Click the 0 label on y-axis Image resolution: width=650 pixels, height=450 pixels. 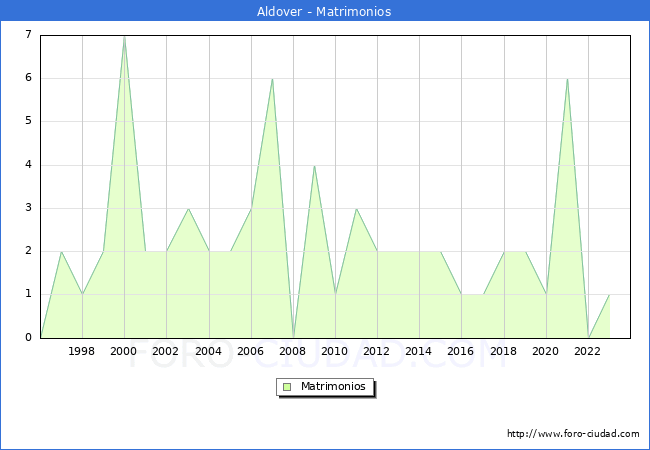pos(28,337)
